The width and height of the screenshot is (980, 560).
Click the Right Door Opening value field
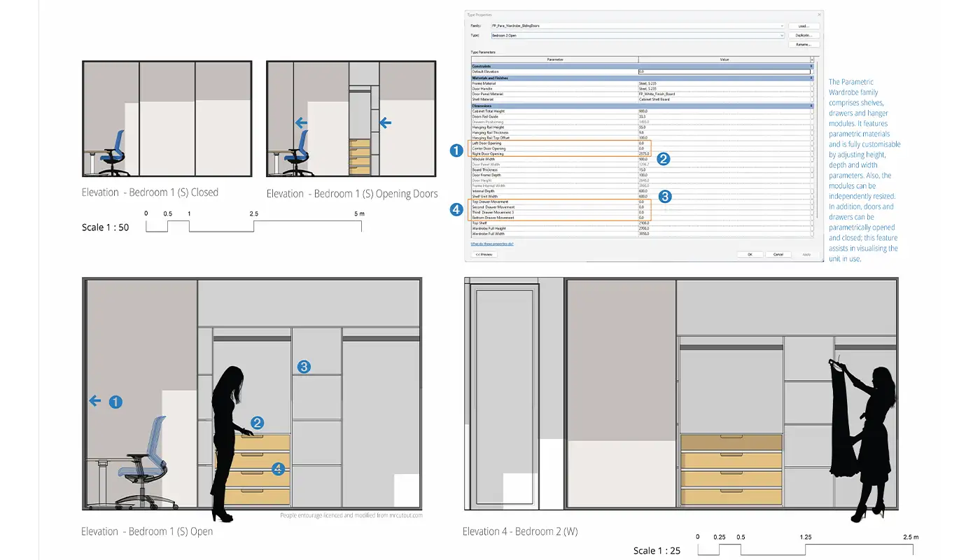(724, 154)
